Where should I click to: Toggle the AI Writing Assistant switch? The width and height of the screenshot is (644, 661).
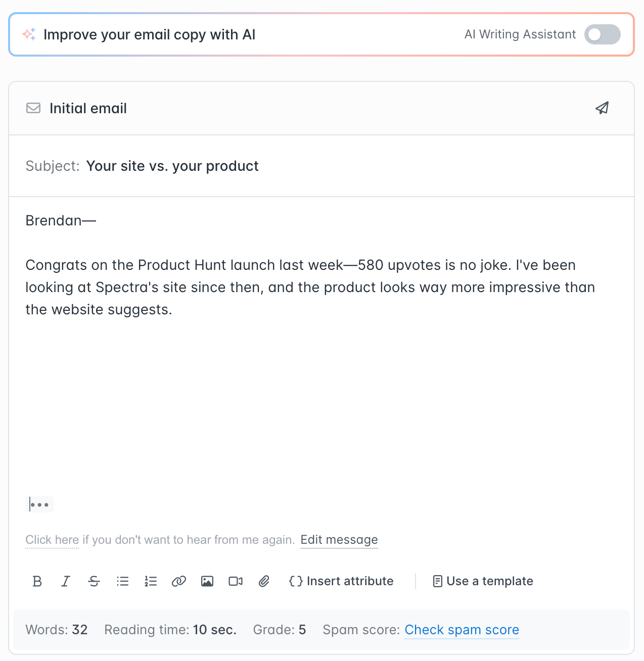[x=602, y=34]
